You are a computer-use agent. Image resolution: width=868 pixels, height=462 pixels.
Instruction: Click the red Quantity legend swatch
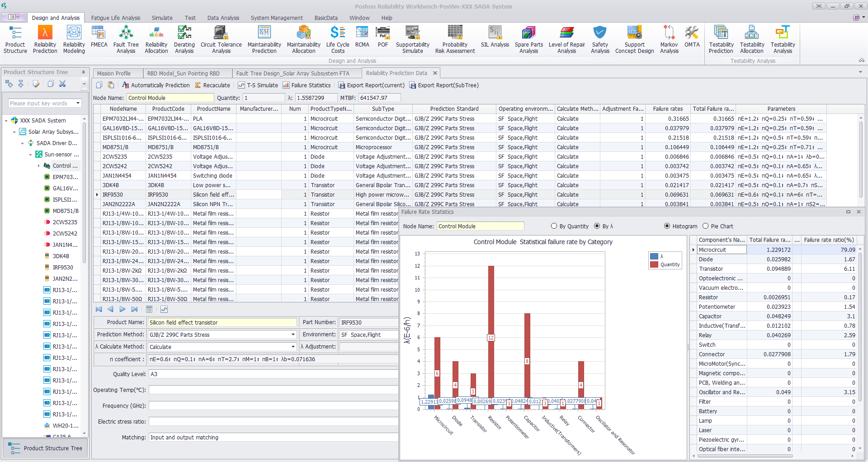click(x=654, y=264)
